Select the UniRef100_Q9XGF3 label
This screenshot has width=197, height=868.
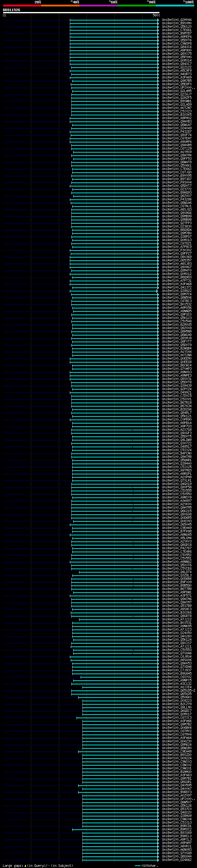[177, 433]
